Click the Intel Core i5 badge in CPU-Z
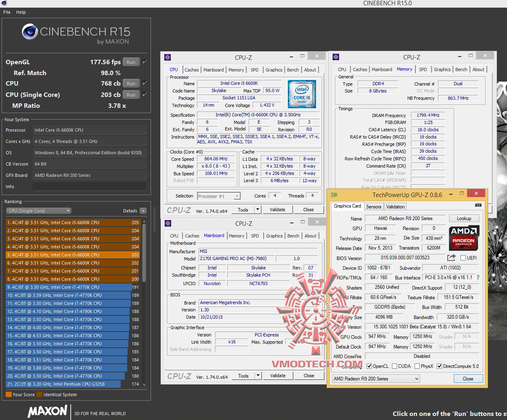The height and width of the screenshot is (420, 507). pyautogui.click(x=302, y=93)
